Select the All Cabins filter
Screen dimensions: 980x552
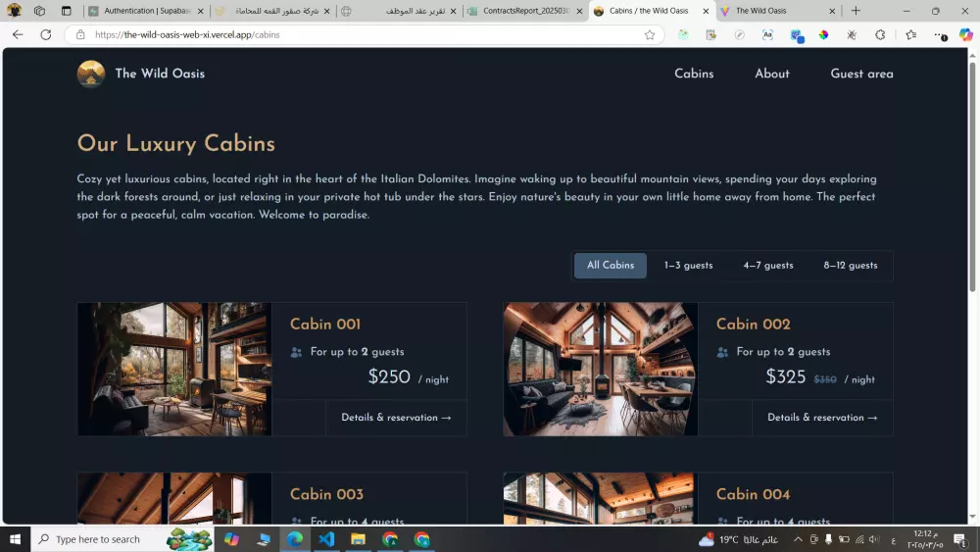(x=610, y=265)
